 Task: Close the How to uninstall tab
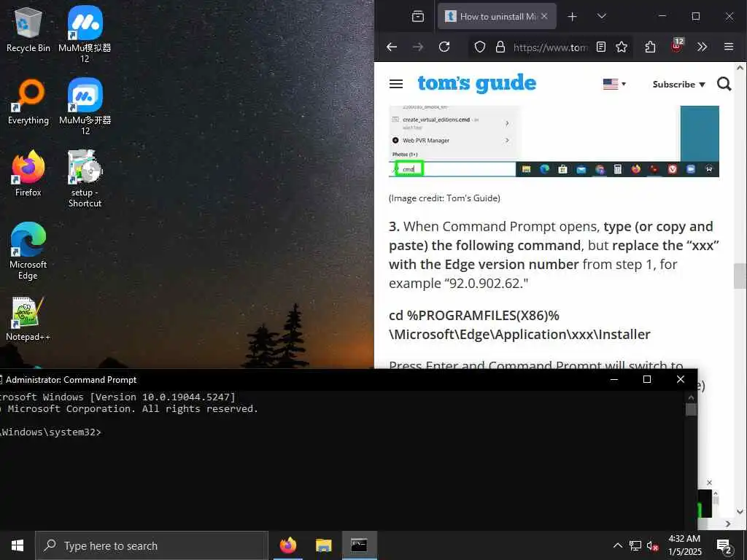544,16
